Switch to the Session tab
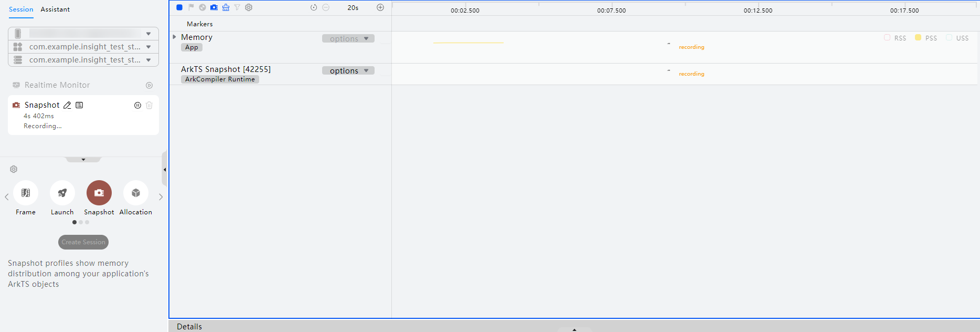 [x=21, y=9]
